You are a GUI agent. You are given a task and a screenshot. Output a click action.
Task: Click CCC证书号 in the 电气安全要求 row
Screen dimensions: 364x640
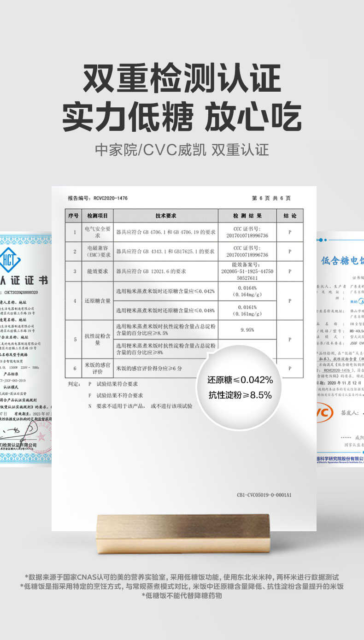coord(247,232)
